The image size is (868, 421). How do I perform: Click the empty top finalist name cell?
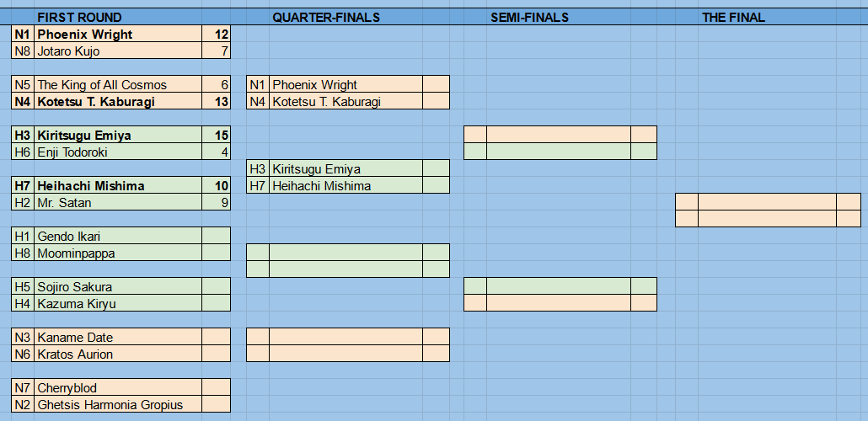point(767,202)
